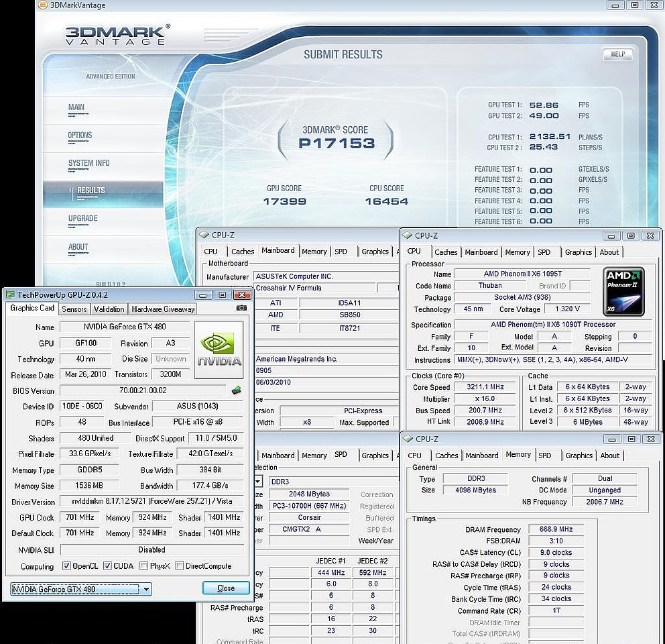The width and height of the screenshot is (665, 644).
Task: Open Upgrade in 3DMark Vantage sidebar
Action: coord(82,219)
